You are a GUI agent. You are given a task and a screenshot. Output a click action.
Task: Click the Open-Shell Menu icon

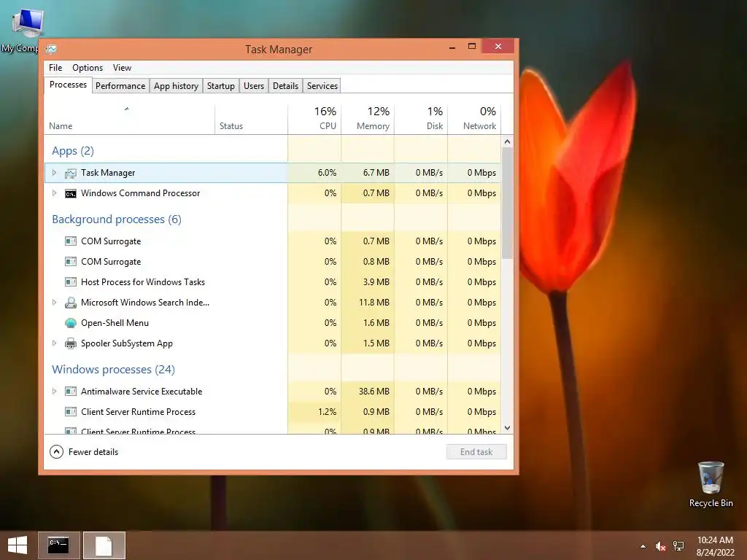[71, 323]
